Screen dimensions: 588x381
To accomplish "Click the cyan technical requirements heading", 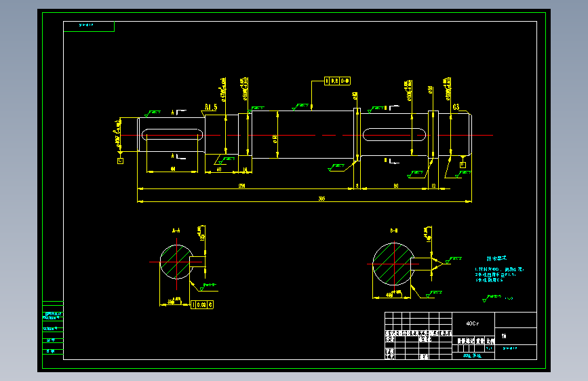I will click(496, 258).
